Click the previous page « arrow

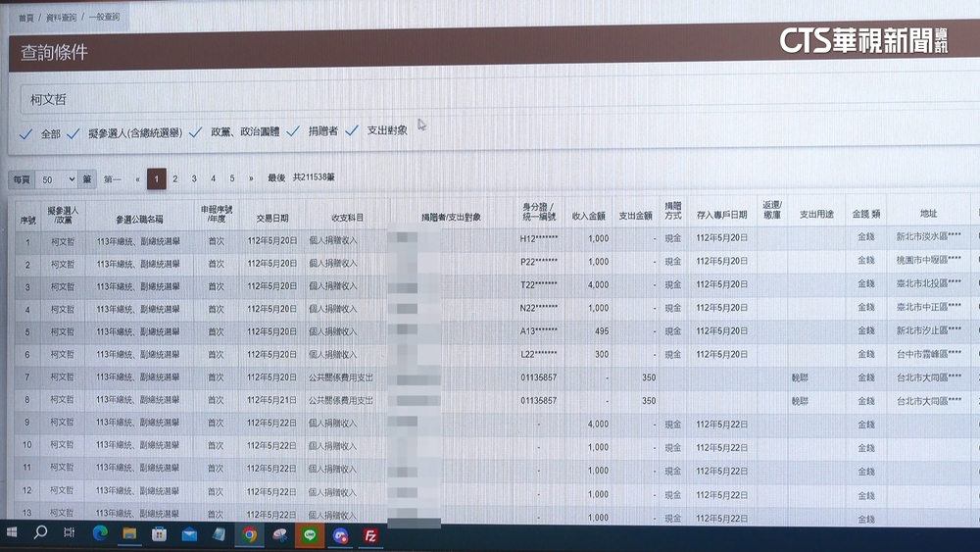click(x=137, y=179)
